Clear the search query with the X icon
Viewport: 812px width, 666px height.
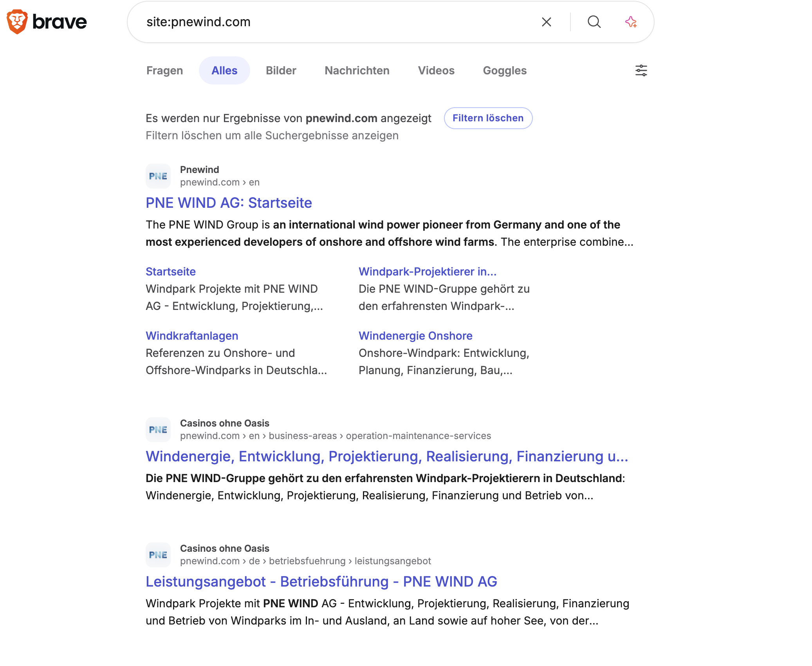(547, 22)
